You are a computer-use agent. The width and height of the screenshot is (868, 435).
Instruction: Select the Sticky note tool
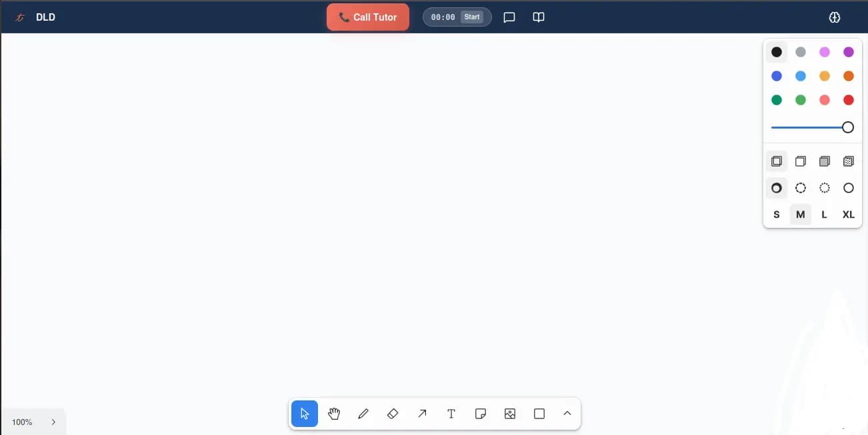tap(481, 414)
